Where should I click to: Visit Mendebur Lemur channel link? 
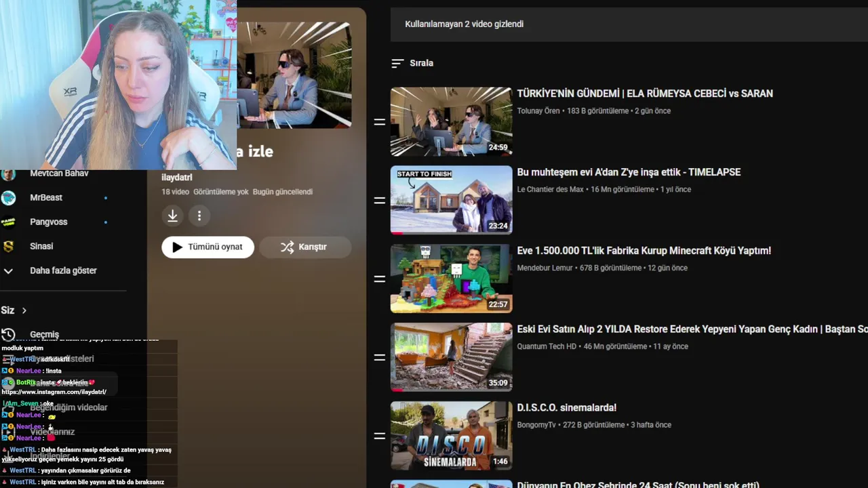[x=545, y=268]
